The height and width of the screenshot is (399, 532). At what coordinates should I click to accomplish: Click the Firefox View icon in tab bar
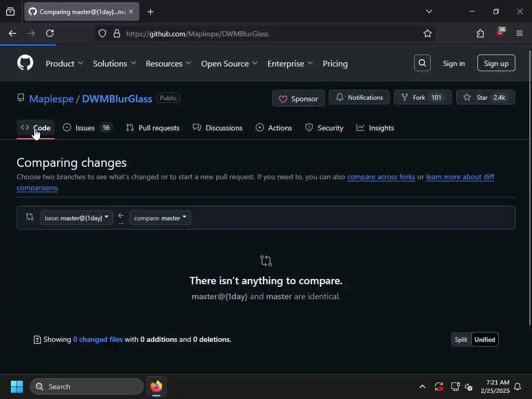tap(10, 11)
